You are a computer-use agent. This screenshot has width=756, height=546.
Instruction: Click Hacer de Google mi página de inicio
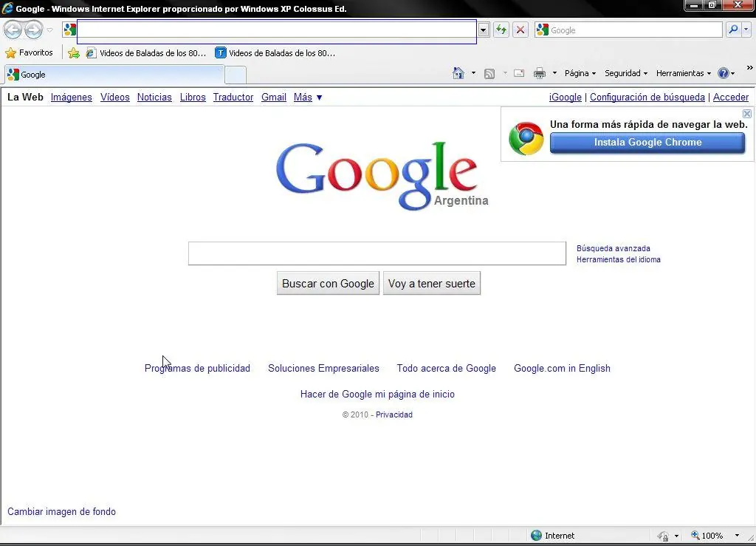pos(377,394)
